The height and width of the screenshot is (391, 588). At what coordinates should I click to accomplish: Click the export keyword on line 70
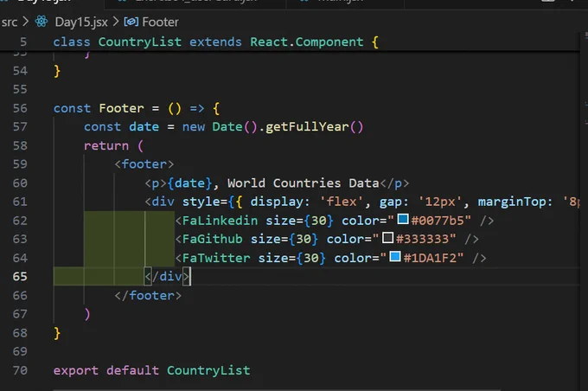click(76, 371)
